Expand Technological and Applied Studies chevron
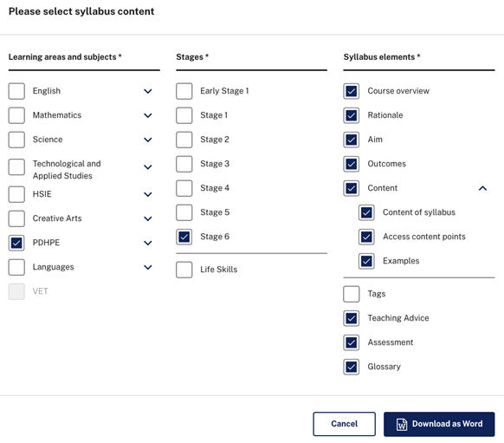This screenshot has width=504, height=443. [x=148, y=167]
